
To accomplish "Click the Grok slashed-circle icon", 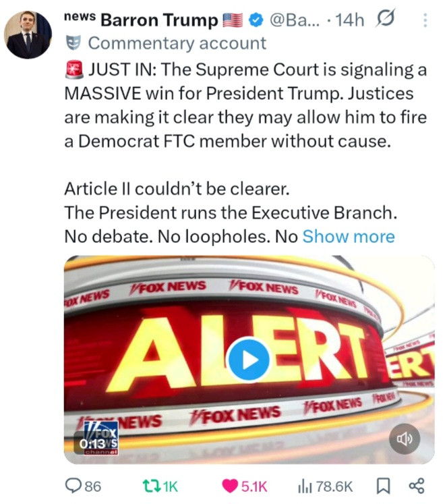I will point(385,19).
